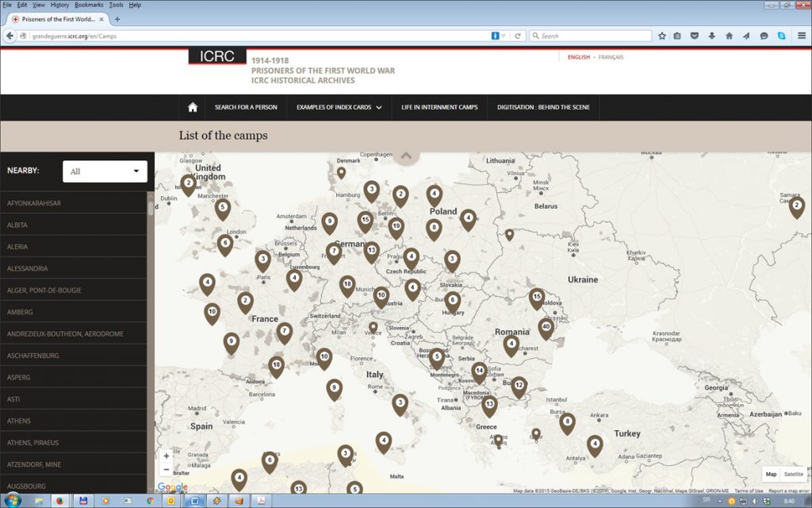Click the camp cluster marker labeled 19
812x508 pixels.
396,226
